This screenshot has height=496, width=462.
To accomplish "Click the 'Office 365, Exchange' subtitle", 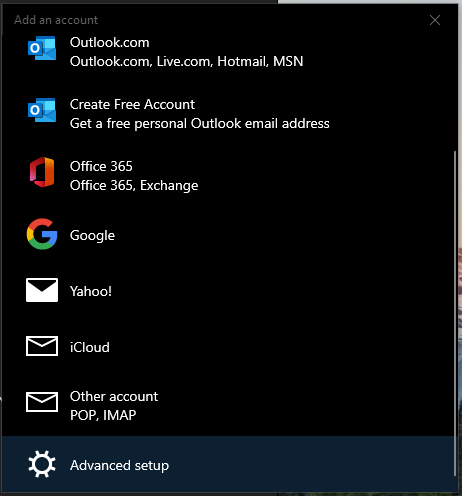I will tap(134, 186).
